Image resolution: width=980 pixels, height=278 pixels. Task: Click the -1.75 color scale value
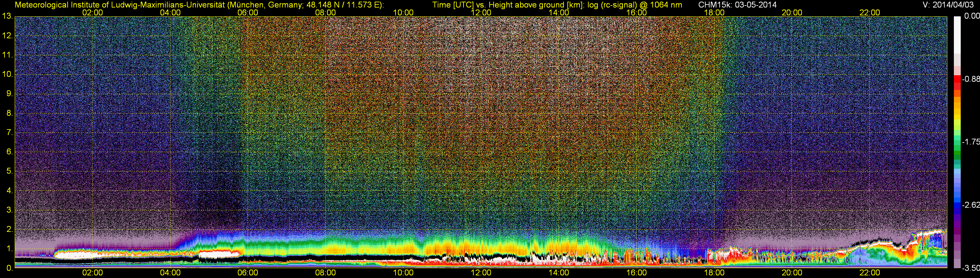(x=971, y=142)
